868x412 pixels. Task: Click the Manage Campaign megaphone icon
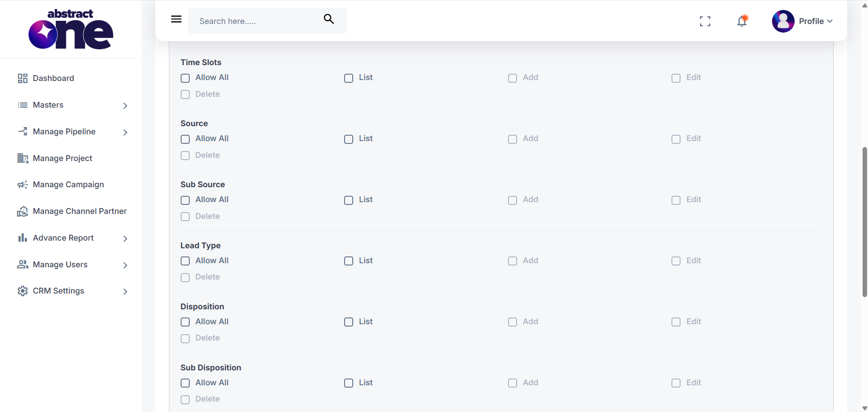(x=23, y=185)
